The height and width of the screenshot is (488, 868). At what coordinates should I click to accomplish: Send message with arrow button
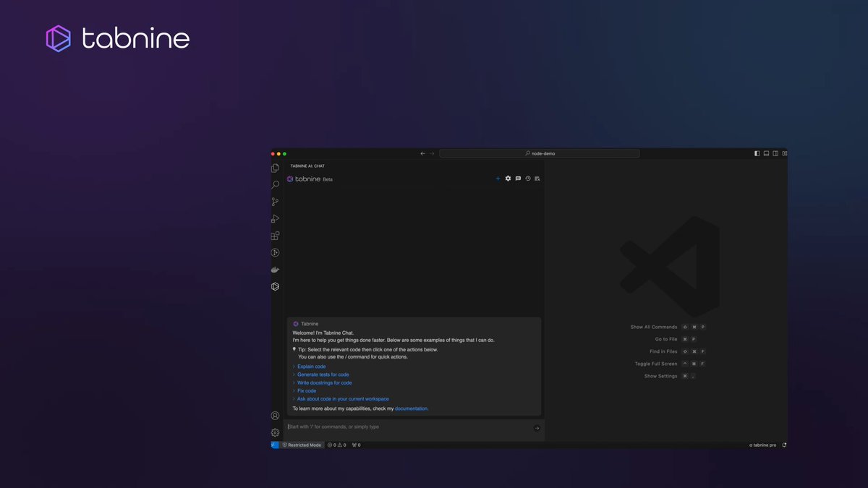pos(537,428)
